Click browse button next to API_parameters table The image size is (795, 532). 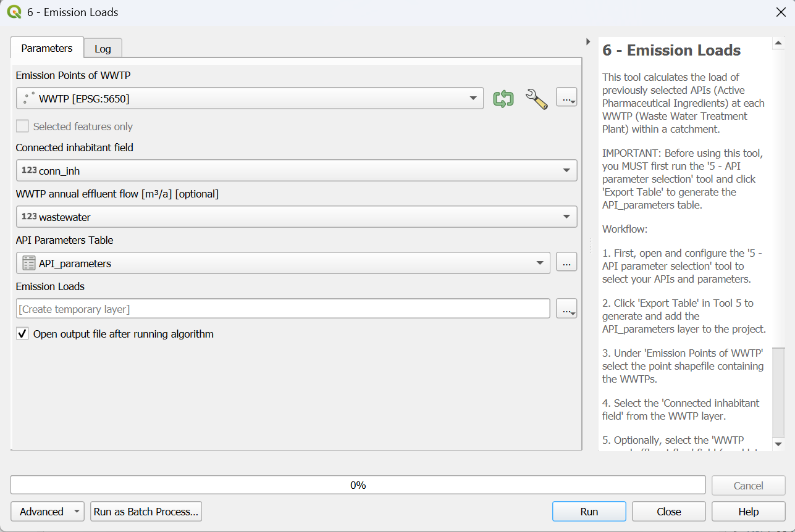tap(566, 262)
